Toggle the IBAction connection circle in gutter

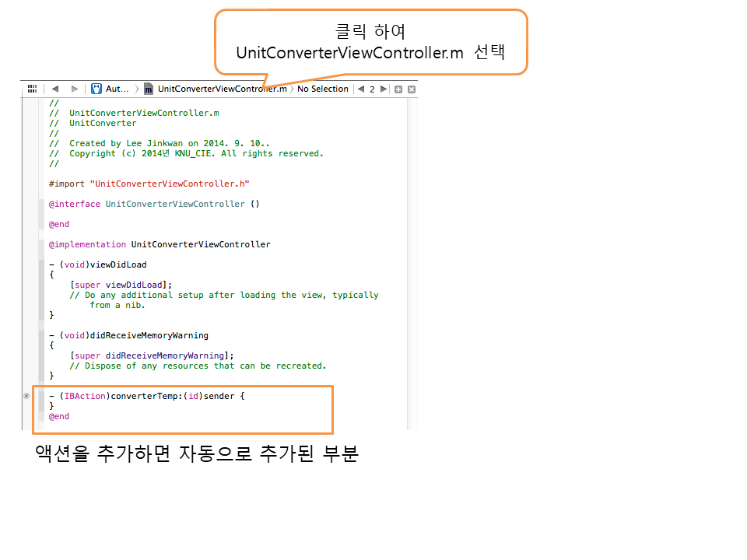point(26,396)
